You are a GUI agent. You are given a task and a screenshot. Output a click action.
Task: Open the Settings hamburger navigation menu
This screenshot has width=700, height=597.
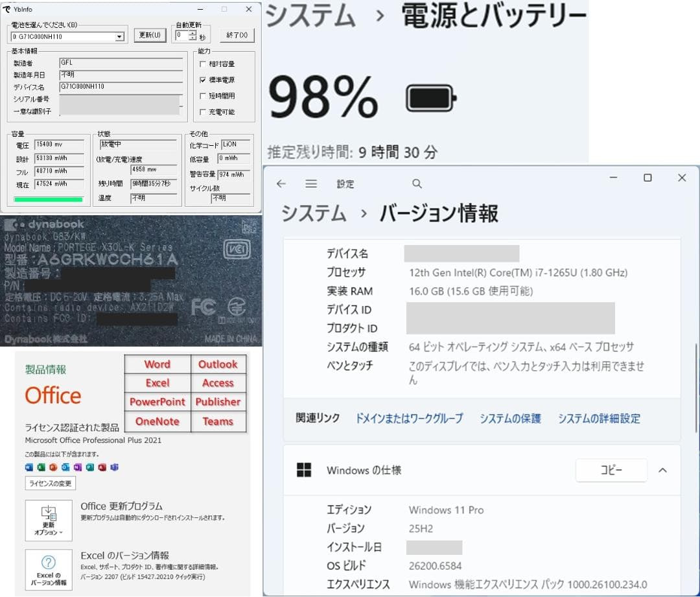[310, 184]
